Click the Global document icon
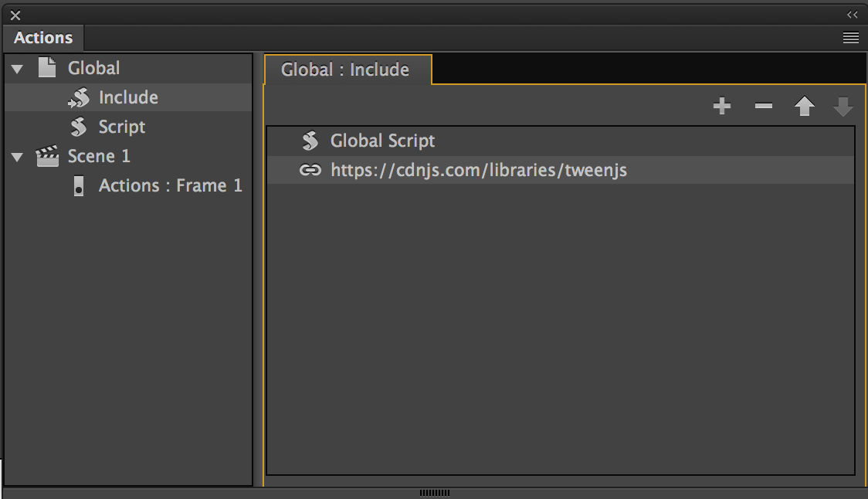Screen dimensions: 868x499 (47, 67)
